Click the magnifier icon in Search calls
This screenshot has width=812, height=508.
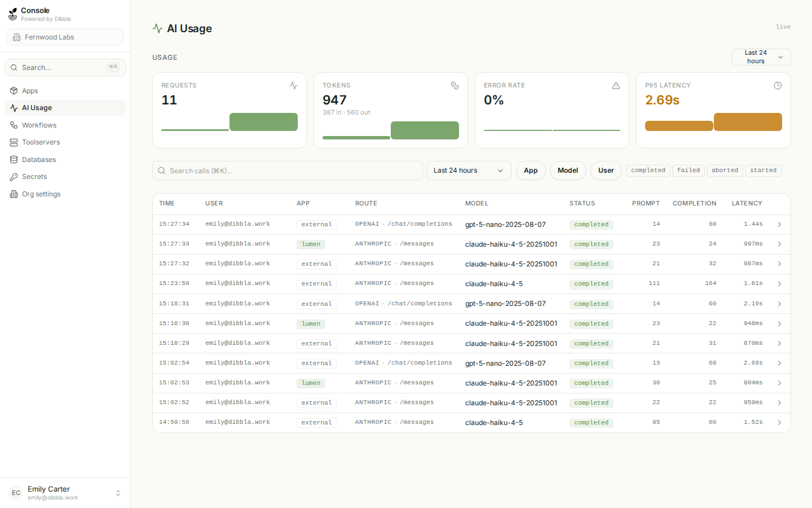click(162, 170)
